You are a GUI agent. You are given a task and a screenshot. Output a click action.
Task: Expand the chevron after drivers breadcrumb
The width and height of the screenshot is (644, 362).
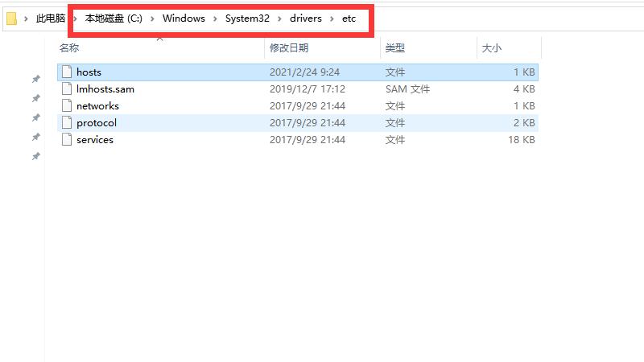(331, 19)
